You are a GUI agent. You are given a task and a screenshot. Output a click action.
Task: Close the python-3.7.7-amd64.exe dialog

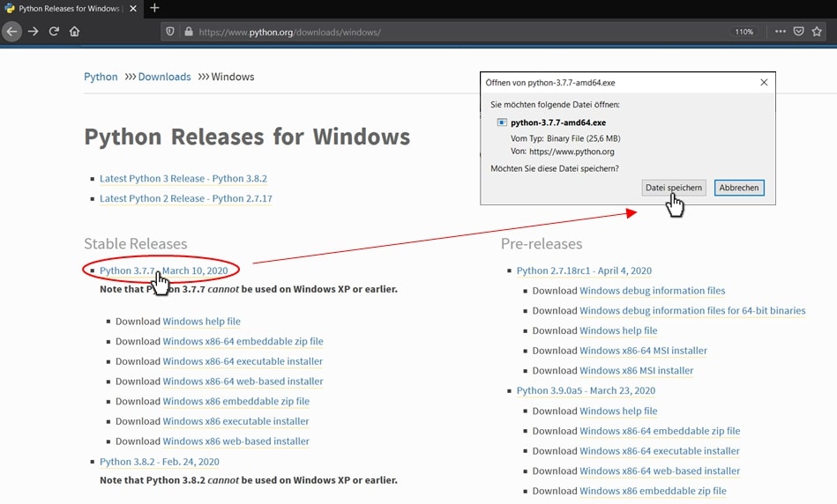click(764, 82)
